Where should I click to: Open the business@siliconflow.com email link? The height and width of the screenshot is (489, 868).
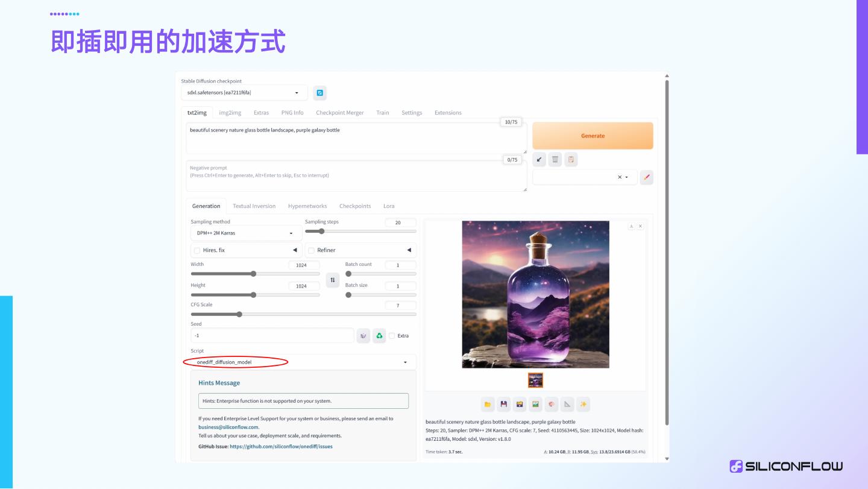pos(228,427)
